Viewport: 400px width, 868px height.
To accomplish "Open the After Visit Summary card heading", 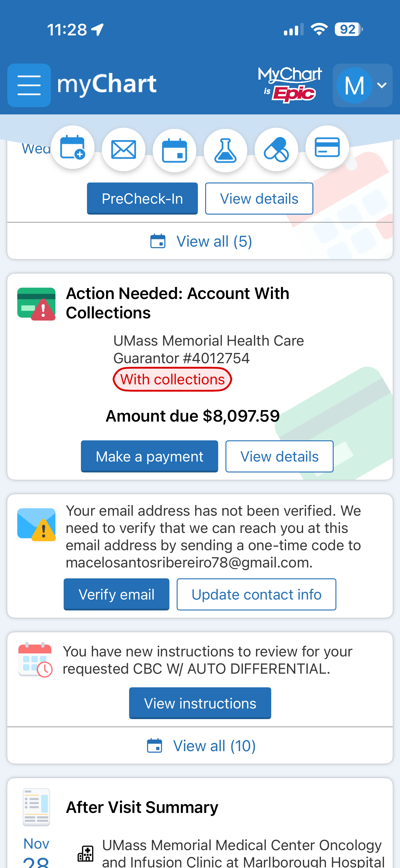I will pos(142,807).
